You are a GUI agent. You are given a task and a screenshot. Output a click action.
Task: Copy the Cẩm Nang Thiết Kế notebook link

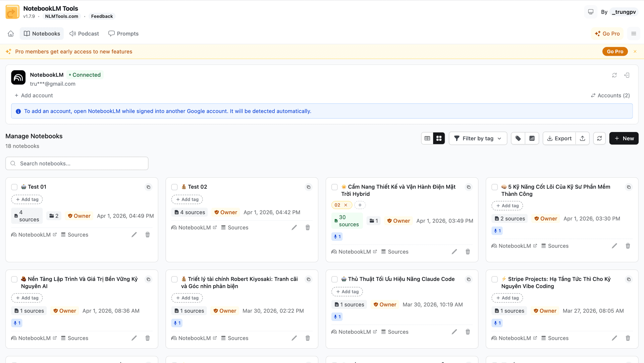(469, 187)
